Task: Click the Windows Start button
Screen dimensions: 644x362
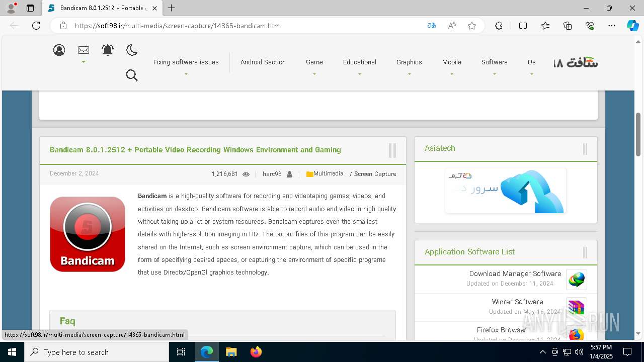Action: [x=12, y=352]
